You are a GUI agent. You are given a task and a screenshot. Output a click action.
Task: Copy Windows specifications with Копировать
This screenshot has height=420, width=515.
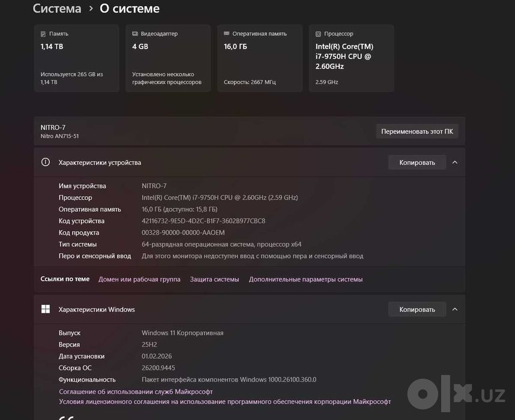click(x=417, y=309)
